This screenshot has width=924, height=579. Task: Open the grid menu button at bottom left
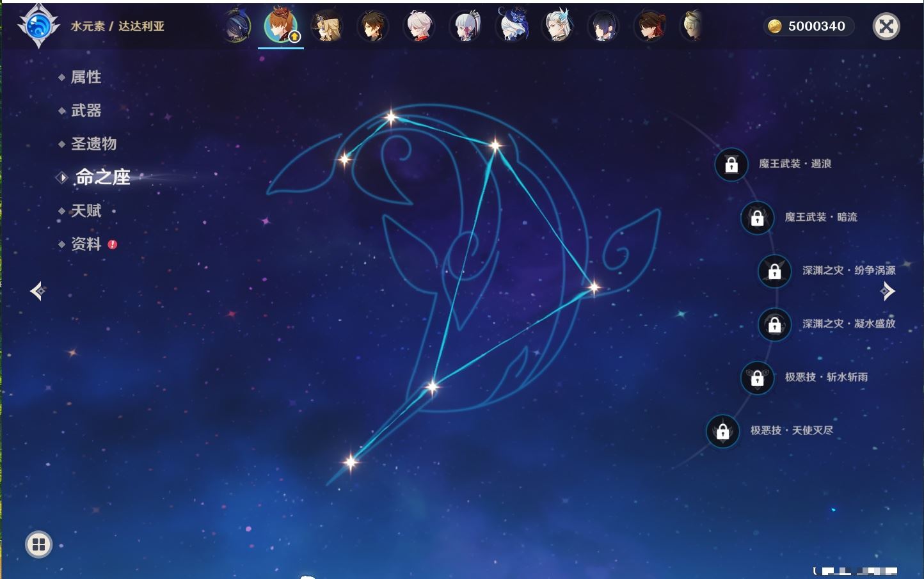click(38, 544)
